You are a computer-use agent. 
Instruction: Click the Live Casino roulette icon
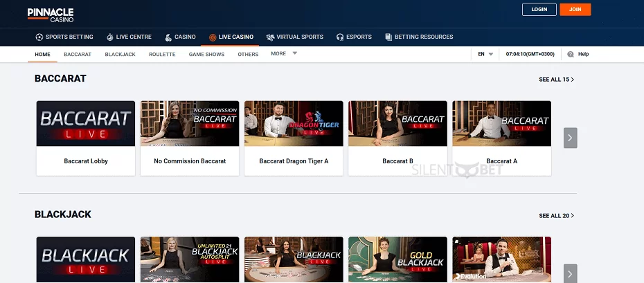pos(213,37)
